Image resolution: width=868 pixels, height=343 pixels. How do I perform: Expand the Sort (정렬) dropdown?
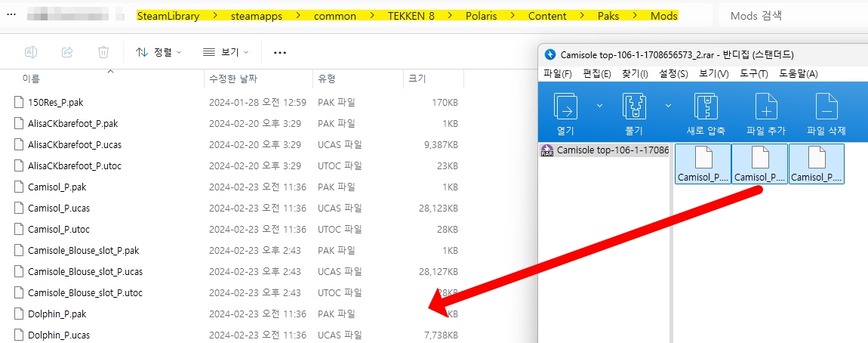[x=159, y=52]
